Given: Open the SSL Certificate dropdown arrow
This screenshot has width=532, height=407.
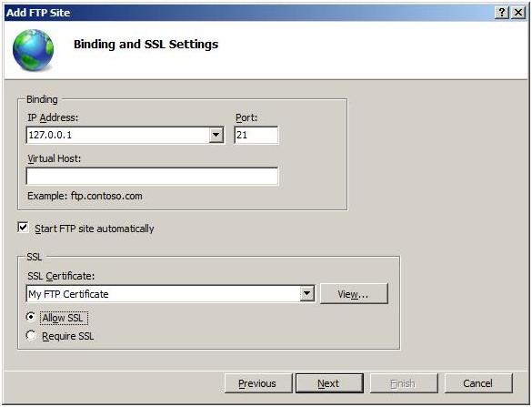Looking at the screenshot, I should pos(307,294).
